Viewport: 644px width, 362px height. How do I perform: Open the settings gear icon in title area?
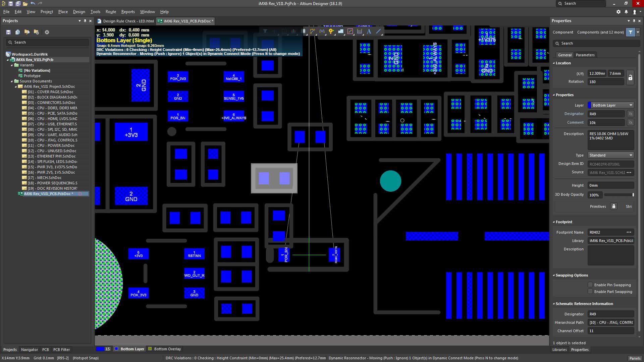tap(618, 12)
